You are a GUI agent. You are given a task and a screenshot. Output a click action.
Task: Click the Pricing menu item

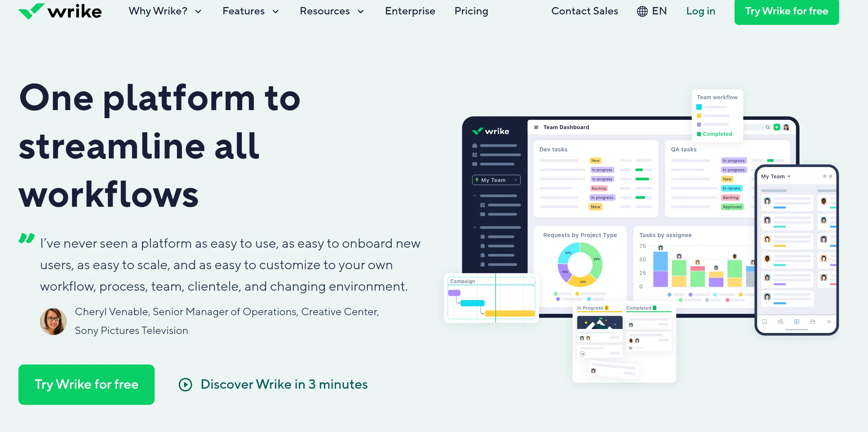472,11
